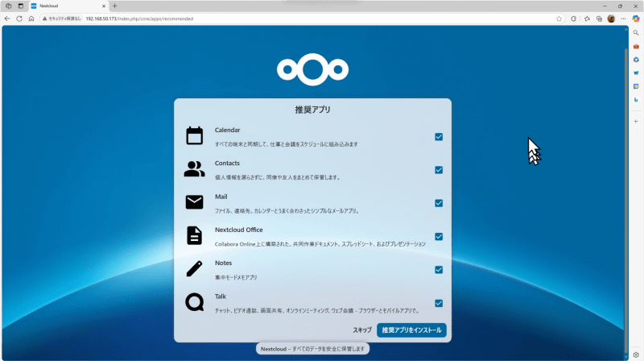Image resolution: width=644 pixels, height=361 pixels.
Task: Close the Nextcloud browser tab
Action: pos(104,6)
